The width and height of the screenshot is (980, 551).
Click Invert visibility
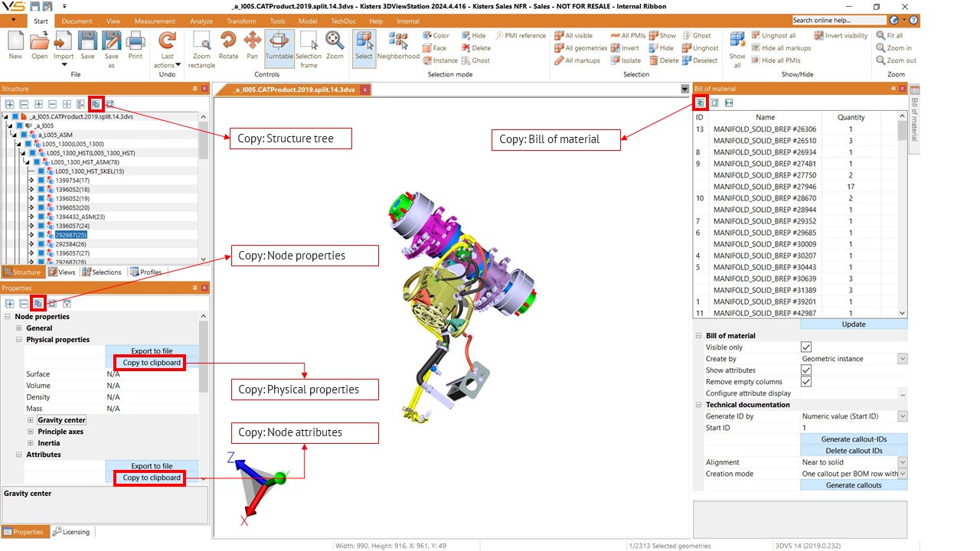coord(841,36)
